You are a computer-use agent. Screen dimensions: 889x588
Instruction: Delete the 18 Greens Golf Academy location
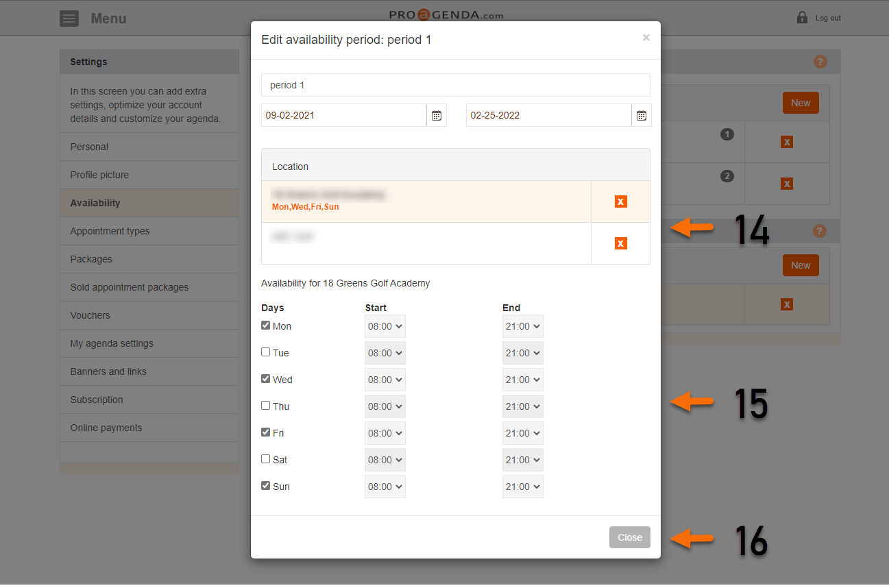point(620,201)
